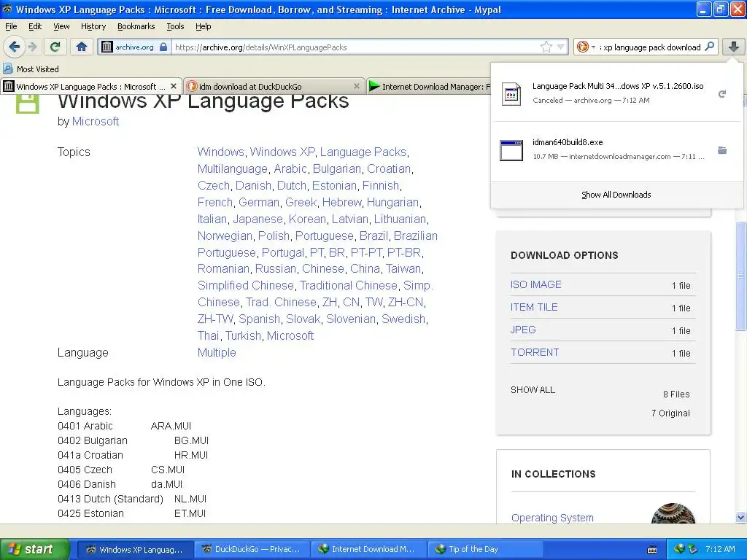Open the Windows XP topic link

tap(282, 152)
